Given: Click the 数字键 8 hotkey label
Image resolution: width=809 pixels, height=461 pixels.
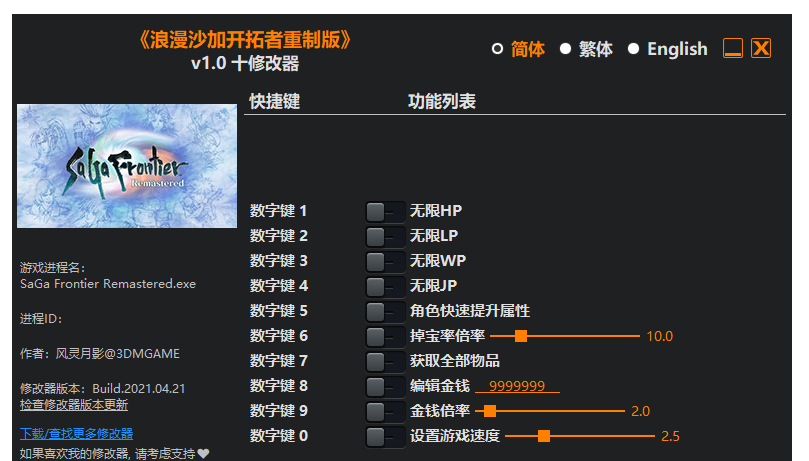Looking at the screenshot, I should click(x=279, y=386).
